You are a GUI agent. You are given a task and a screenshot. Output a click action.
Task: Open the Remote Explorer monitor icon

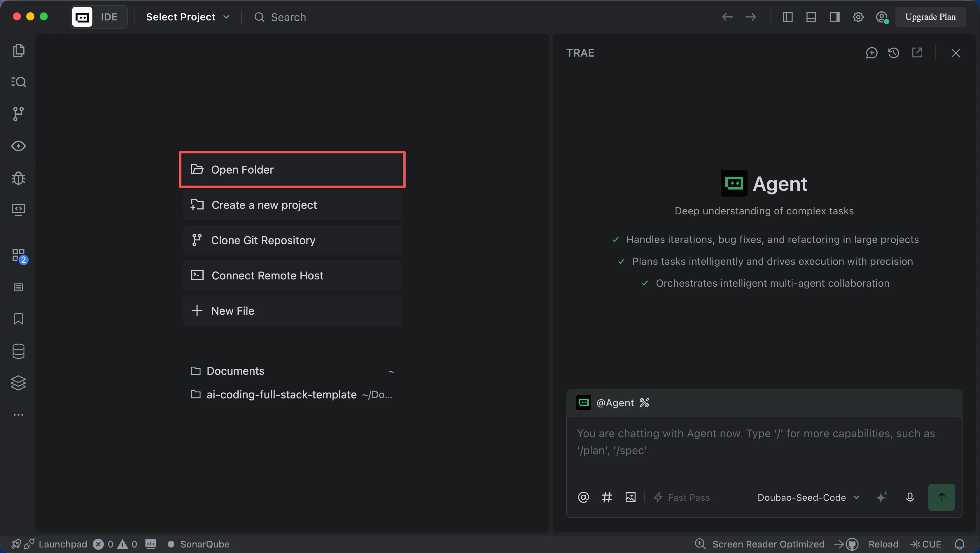18,209
